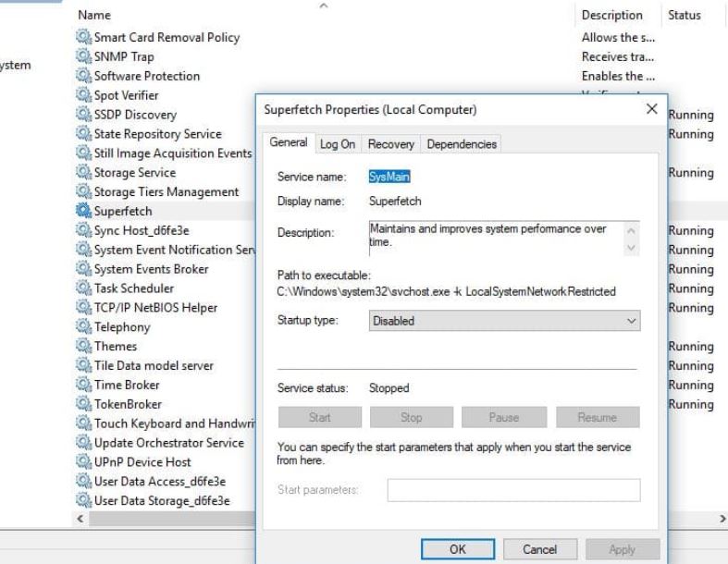Switch to the Log On tab

338,144
